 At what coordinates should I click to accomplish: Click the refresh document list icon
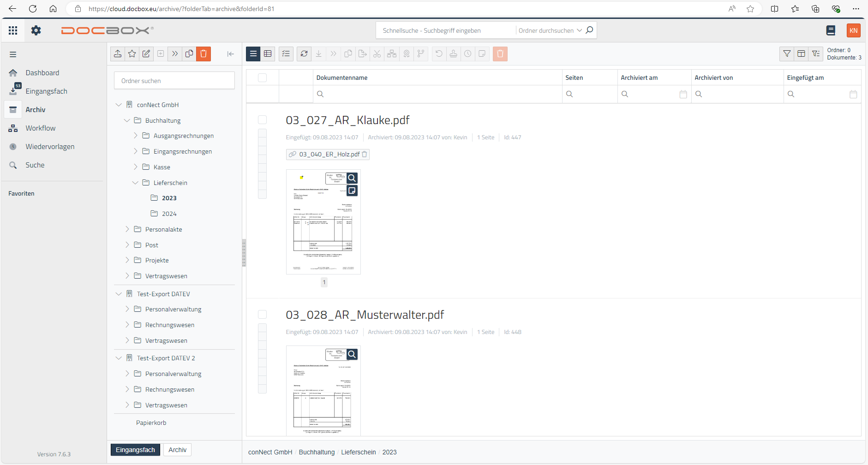point(304,54)
